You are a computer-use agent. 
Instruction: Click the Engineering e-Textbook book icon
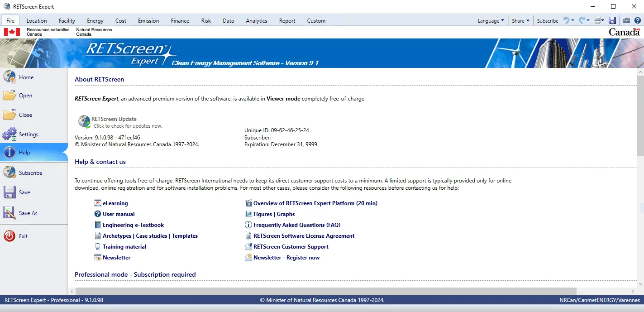tap(97, 225)
